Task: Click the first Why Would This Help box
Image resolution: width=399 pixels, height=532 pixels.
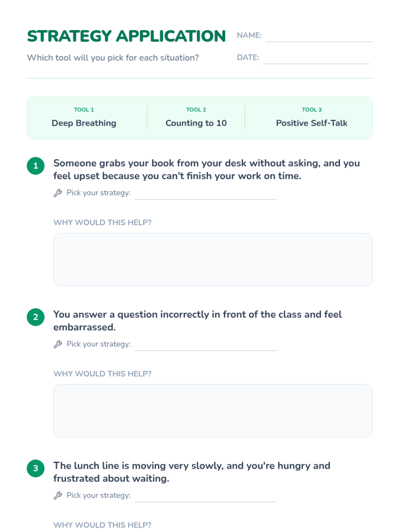Action: (213, 259)
